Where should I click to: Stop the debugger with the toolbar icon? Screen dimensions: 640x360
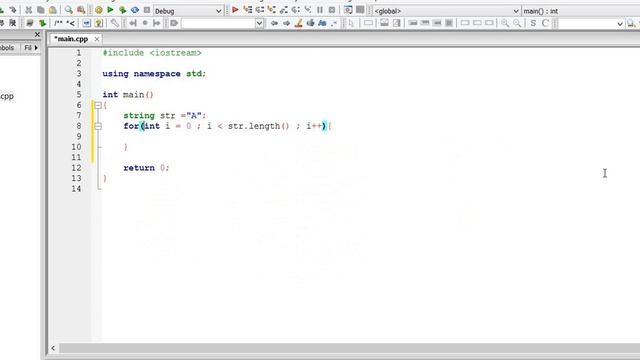(x=332, y=10)
